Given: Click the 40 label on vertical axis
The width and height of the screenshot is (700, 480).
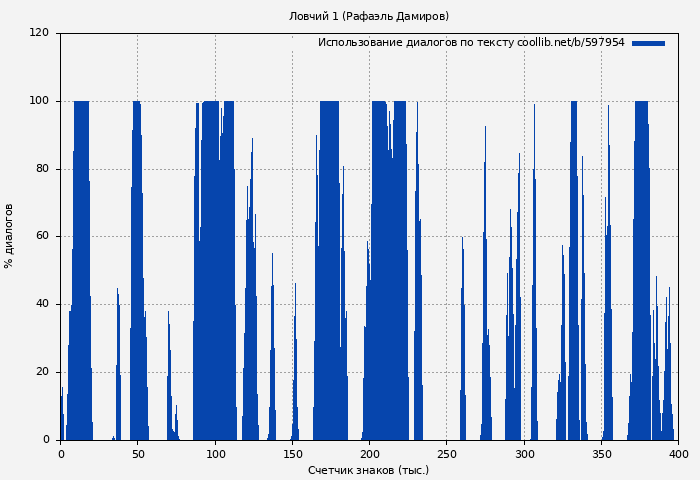Looking at the screenshot, I should click(42, 304).
